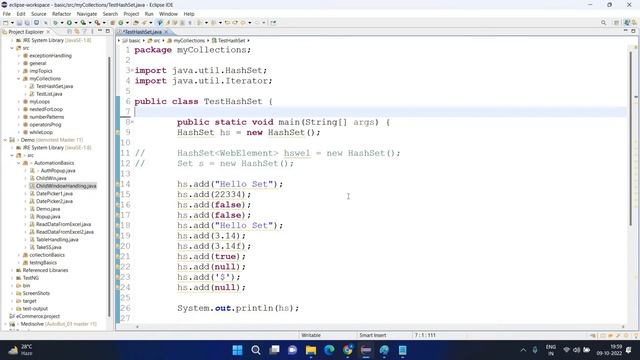The width and height of the screenshot is (640, 360).
Task: Collapse the Demo project node
Action: tap(5, 140)
